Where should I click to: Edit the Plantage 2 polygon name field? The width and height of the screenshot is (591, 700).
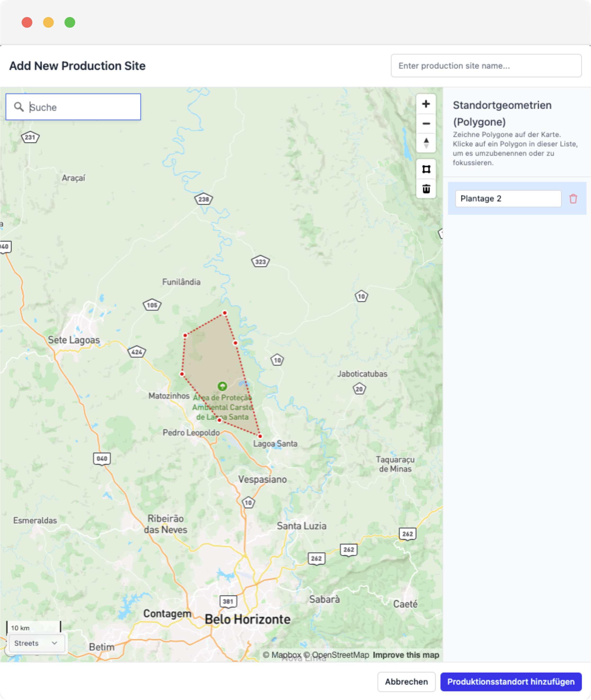point(508,198)
